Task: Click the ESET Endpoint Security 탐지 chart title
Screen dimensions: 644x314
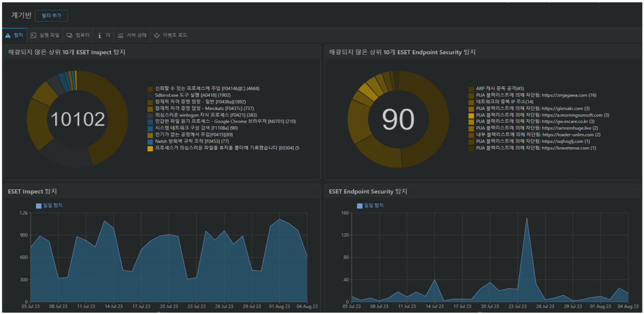Action: coord(368,191)
